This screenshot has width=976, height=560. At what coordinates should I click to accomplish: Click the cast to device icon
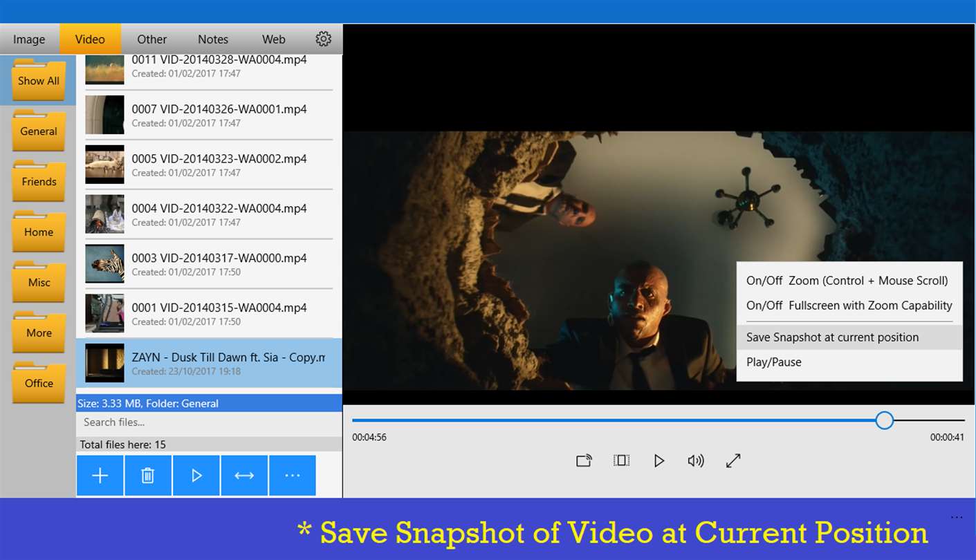[x=584, y=460]
